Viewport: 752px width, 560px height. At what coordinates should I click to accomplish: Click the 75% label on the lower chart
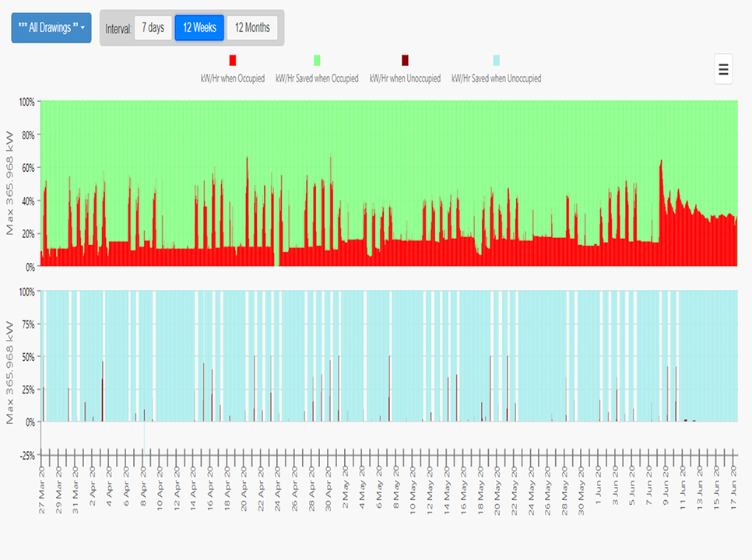tap(26, 324)
